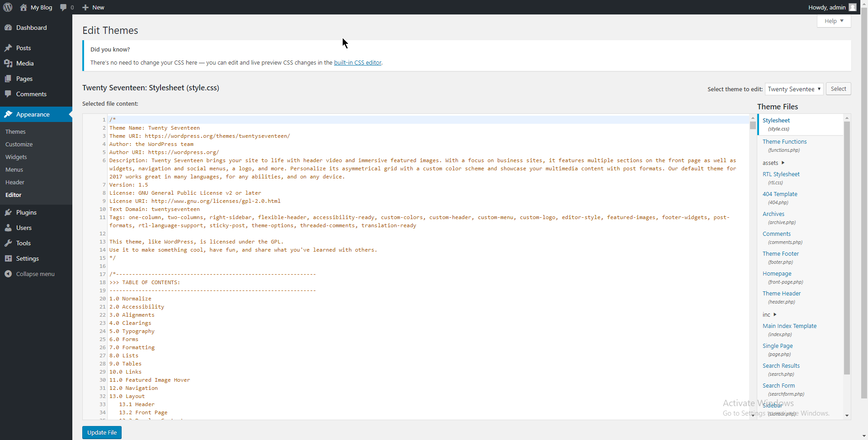
Task: Open Widgets submenu item
Action: click(16, 157)
